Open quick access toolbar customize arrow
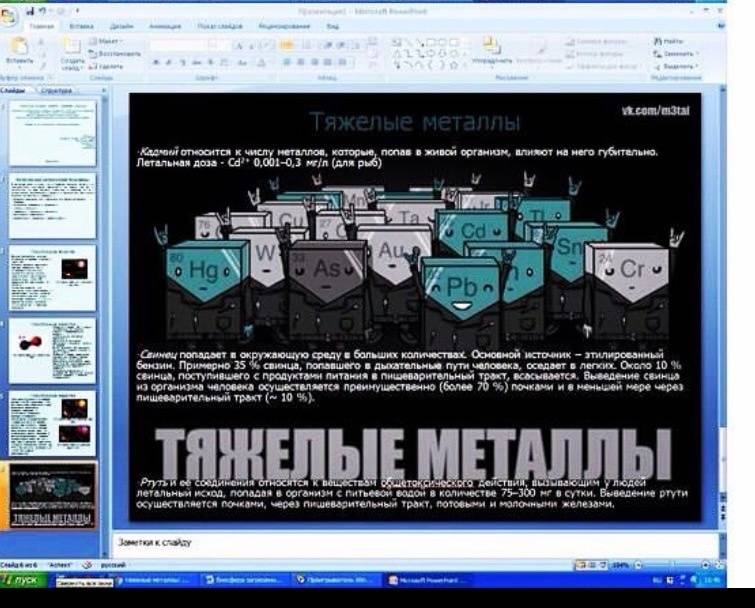The image size is (755, 608). (x=77, y=11)
